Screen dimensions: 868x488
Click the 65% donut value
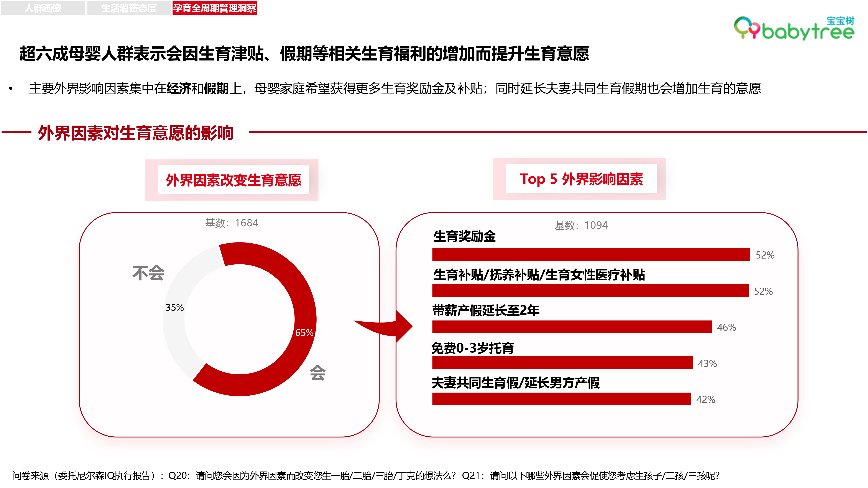click(304, 333)
